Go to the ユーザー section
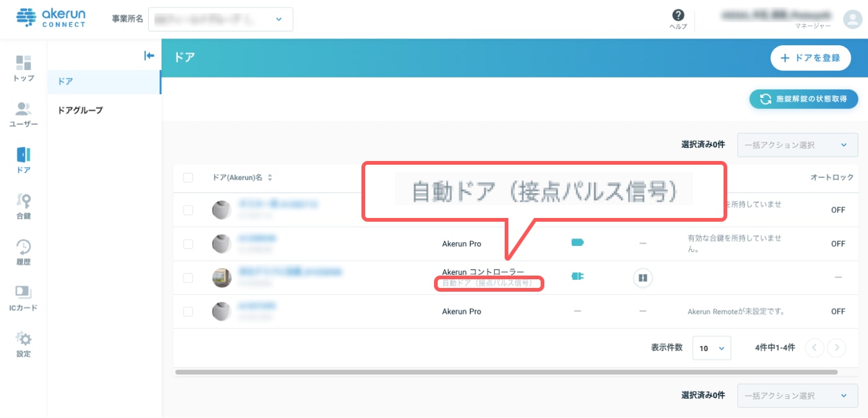This screenshot has width=868, height=418. 24,115
